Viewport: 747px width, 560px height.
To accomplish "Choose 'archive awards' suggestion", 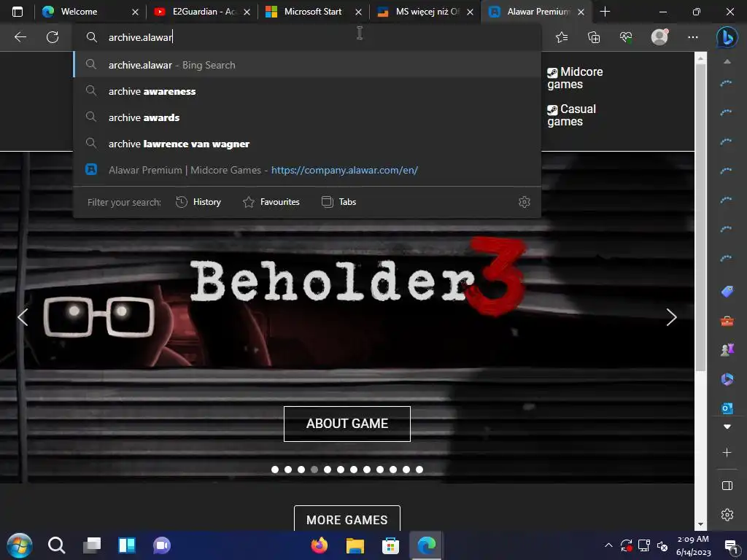I will (307, 117).
